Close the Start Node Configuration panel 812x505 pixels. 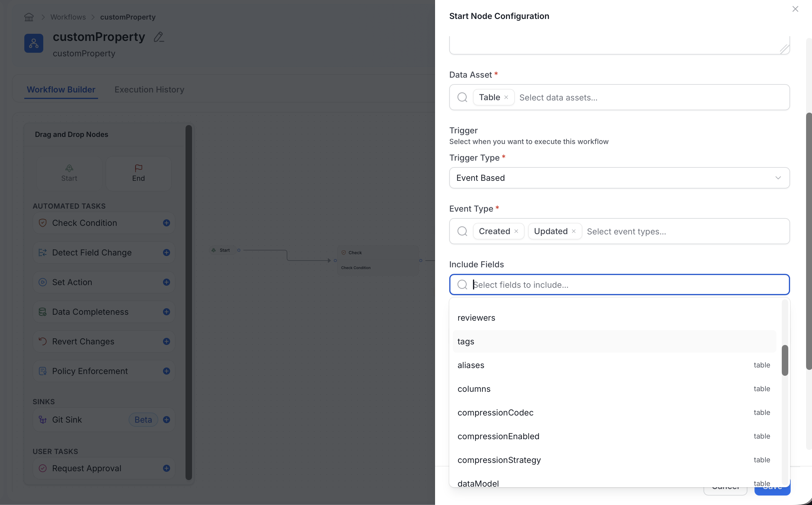[795, 9]
